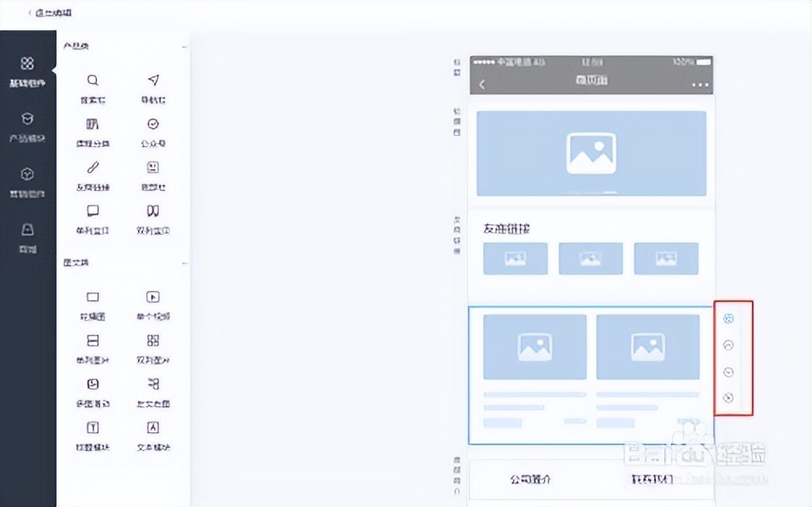Click the 单列宣传 component icon

tap(92, 212)
